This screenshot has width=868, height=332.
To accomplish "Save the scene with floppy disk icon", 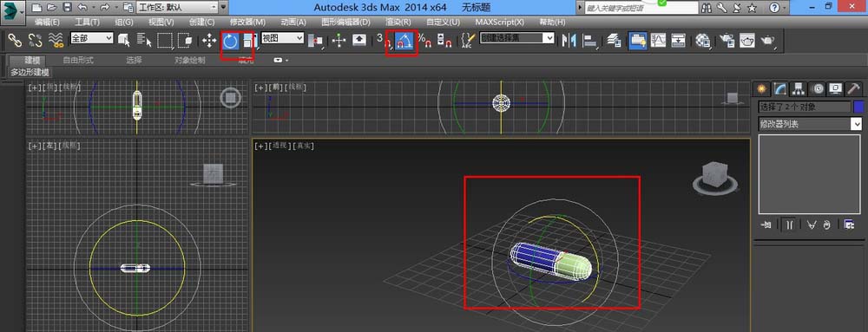I will (x=67, y=8).
